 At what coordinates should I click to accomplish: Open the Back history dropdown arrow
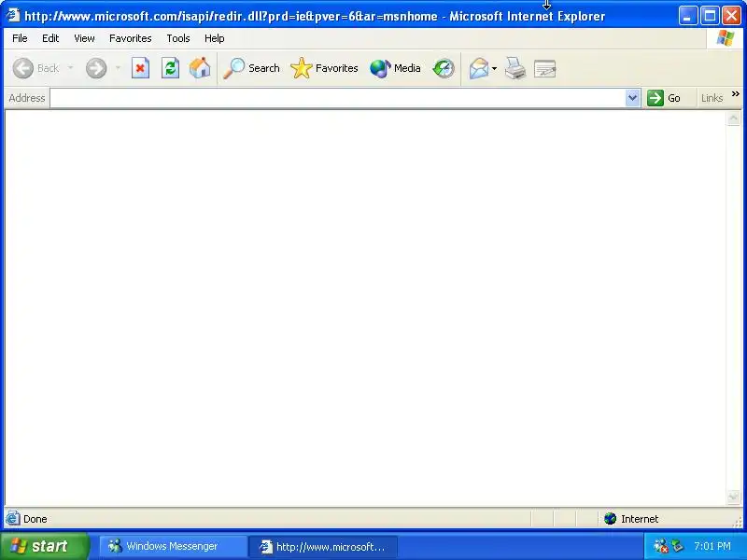[x=71, y=68]
